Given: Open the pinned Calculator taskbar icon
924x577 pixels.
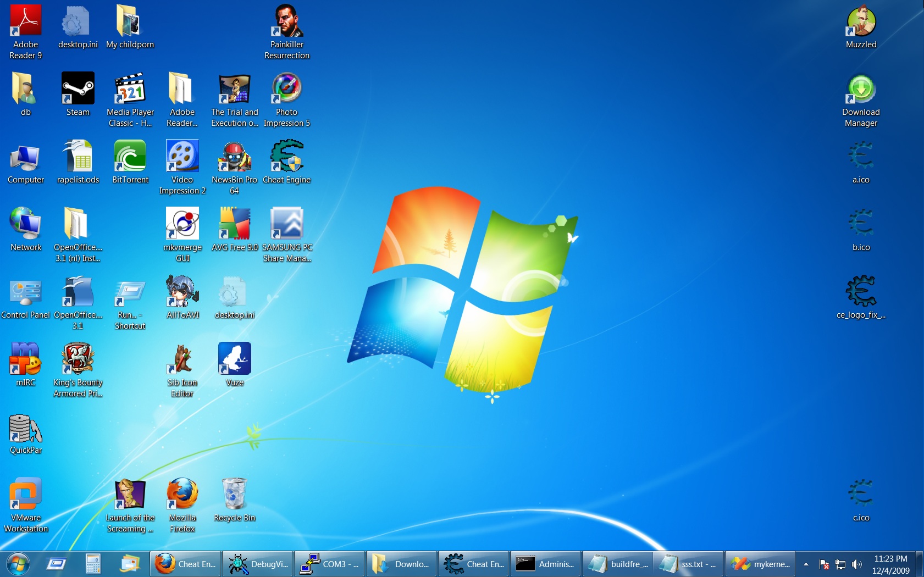Looking at the screenshot, I should tap(93, 564).
